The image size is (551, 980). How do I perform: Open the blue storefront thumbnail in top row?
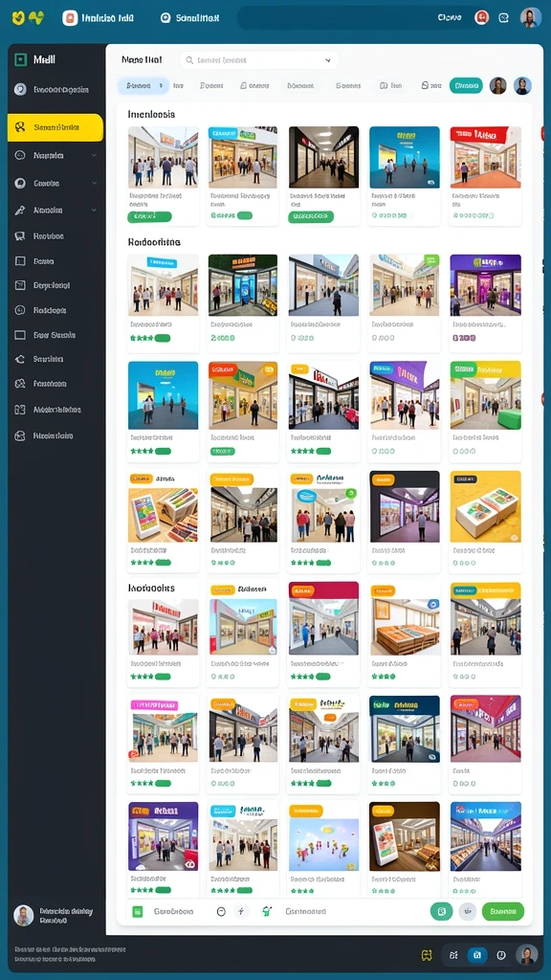(x=405, y=157)
